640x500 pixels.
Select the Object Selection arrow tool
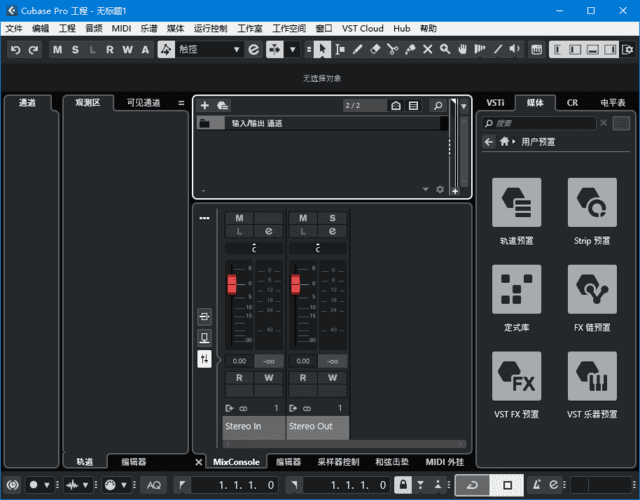point(322,50)
